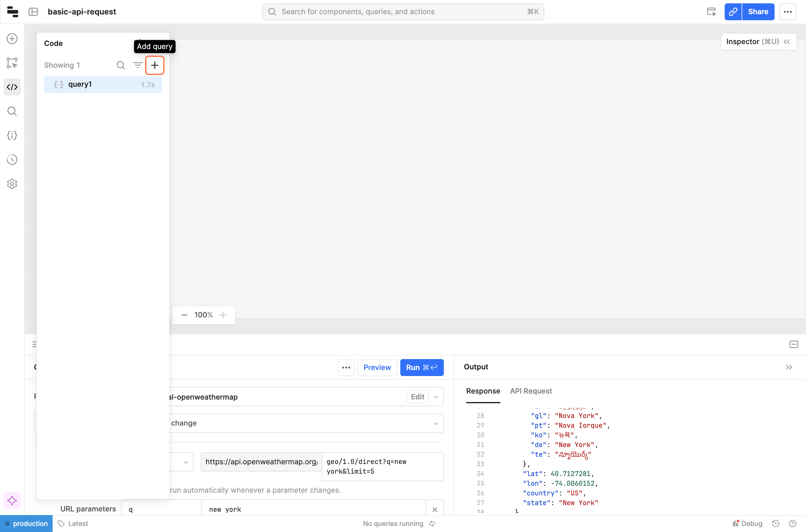
Task: Zoom out canvas with minus control
Action: click(184, 315)
